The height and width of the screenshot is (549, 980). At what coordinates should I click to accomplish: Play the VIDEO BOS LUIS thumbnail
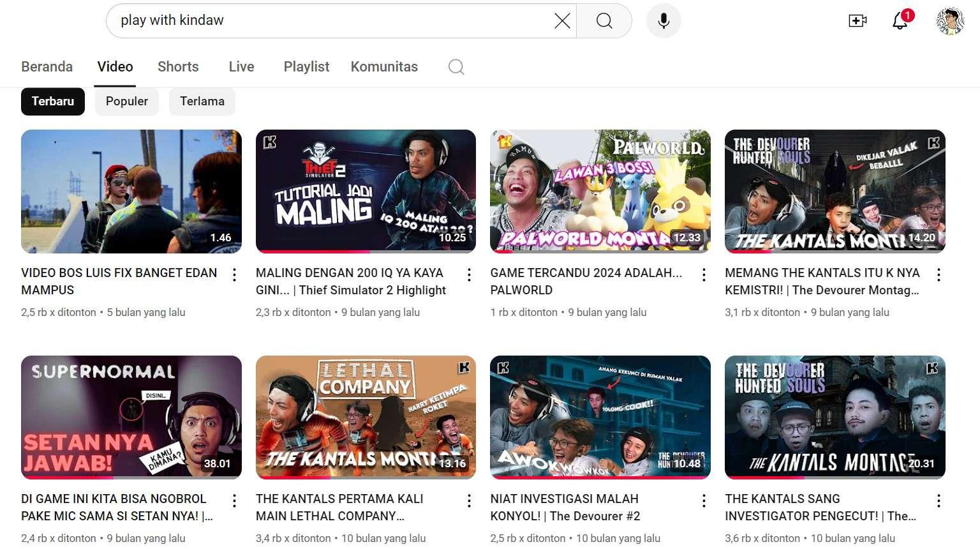point(131,192)
